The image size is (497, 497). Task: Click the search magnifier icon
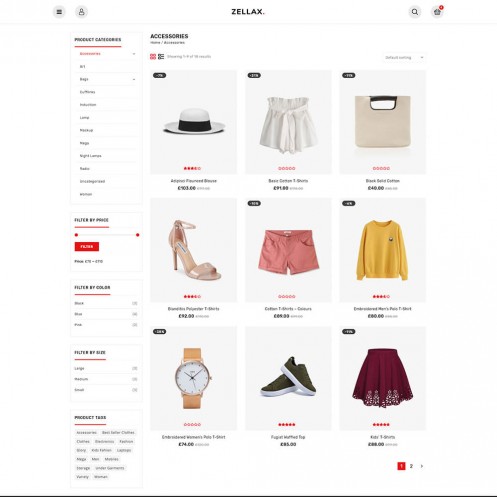[415, 12]
